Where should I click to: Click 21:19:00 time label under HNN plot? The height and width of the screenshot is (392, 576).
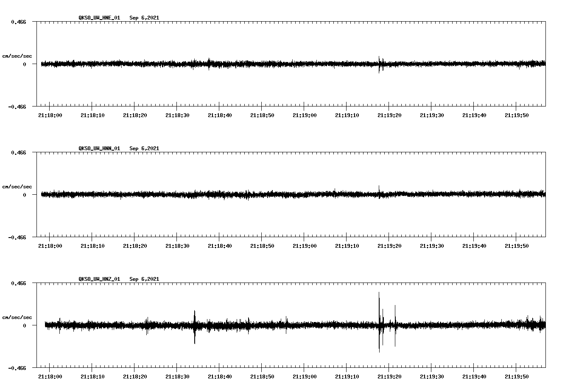(305, 246)
